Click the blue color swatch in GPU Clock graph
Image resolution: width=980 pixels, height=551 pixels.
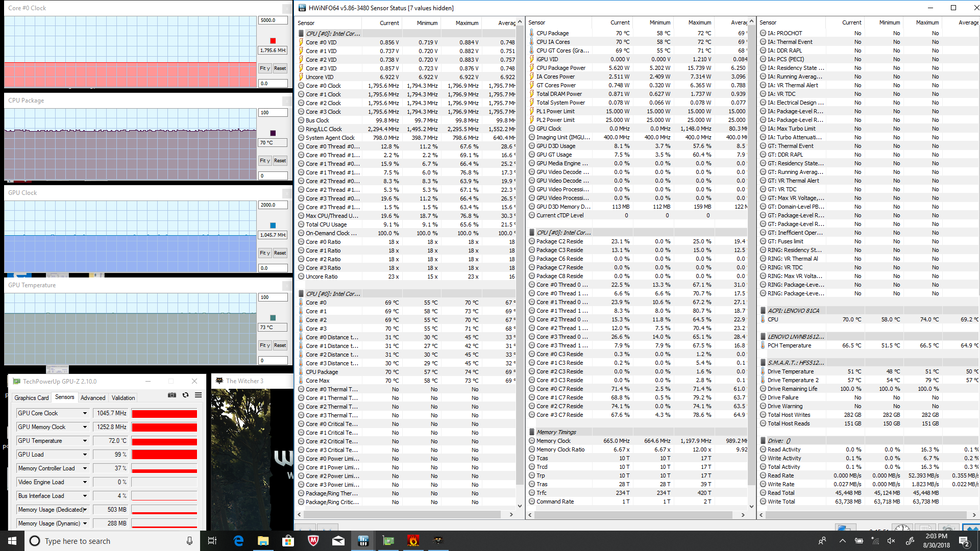pyautogui.click(x=273, y=226)
